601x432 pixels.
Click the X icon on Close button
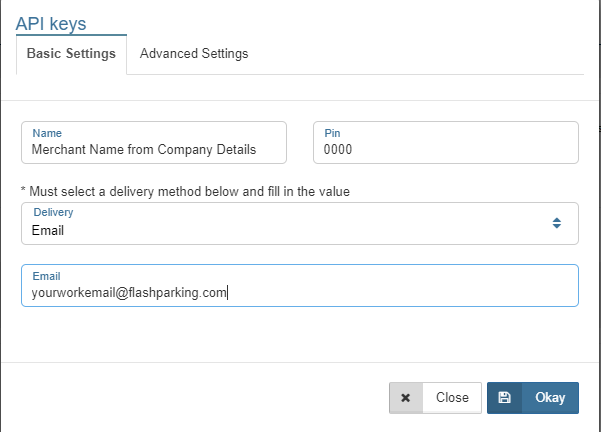[x=405, y=397]
